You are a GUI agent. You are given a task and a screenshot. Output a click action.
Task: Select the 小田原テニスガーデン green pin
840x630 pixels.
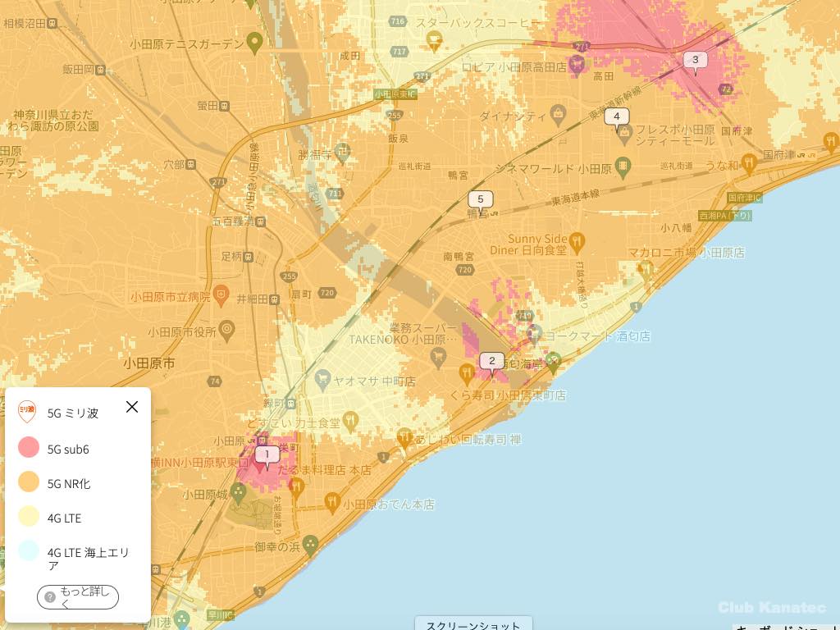click(x=255, y=39)
